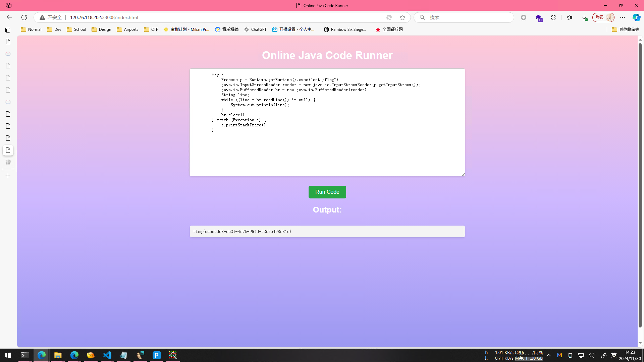Click the not-secure warning site info
Screen dimensions: 644x362
tap(51, 17)
